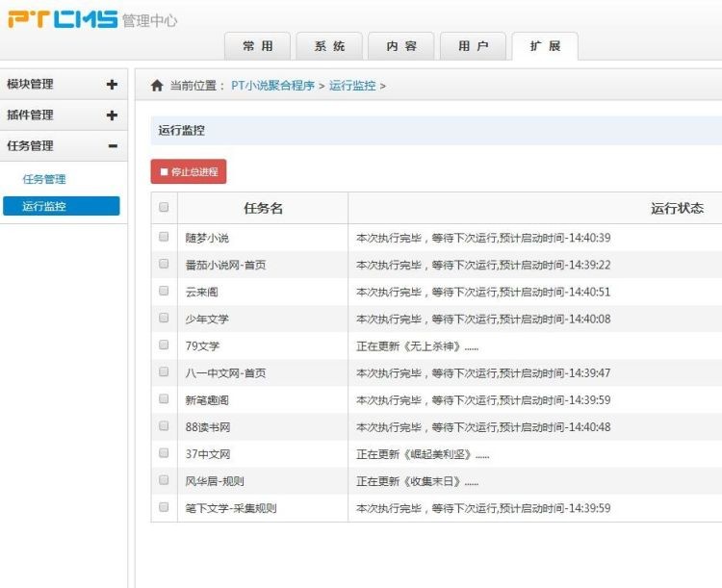Viewport: 722px width, 588px height.
Task: Click status with start time 14:40:51
Action: coord(483,292)
